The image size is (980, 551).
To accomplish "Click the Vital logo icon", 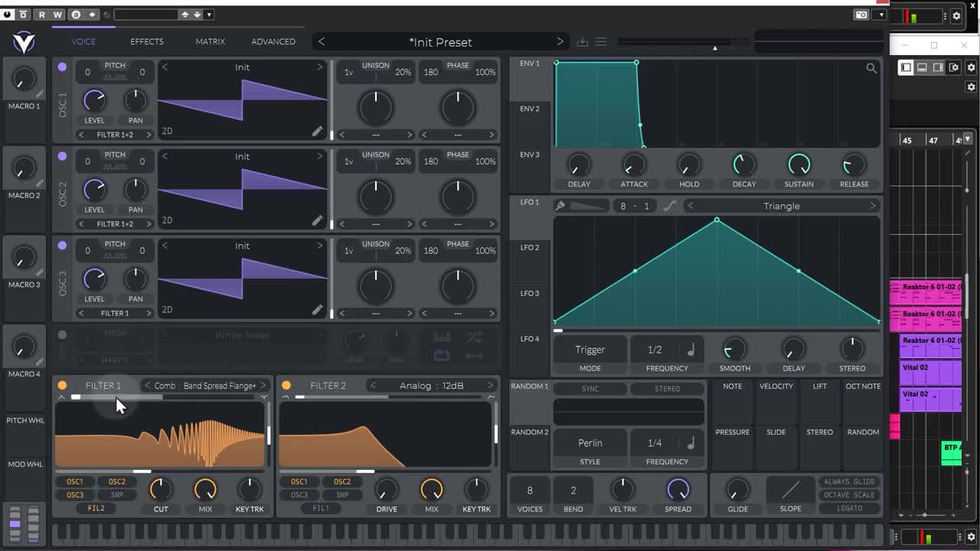I will click(x=24, y=43).
